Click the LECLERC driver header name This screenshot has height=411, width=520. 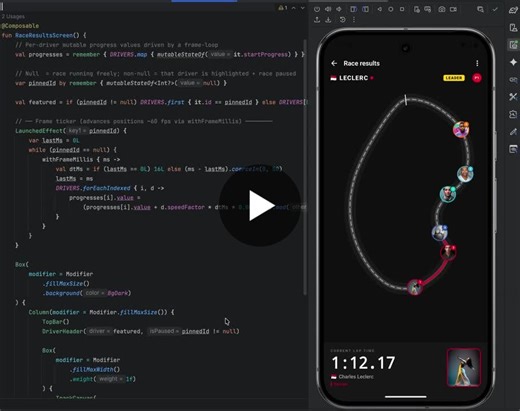tap(353, 78)
